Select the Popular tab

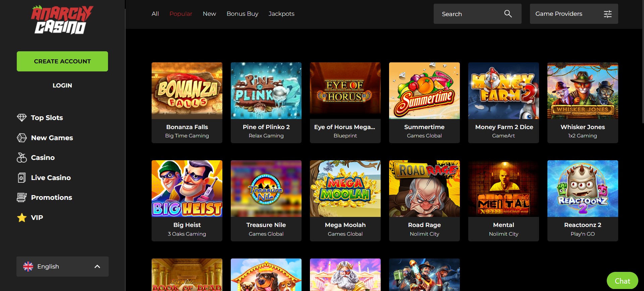click(x=181, y=14)
